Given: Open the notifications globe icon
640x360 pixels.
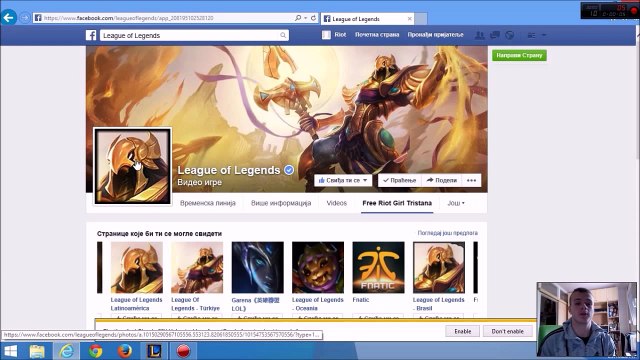Looking at the screenshot, I should coord(509,35).
